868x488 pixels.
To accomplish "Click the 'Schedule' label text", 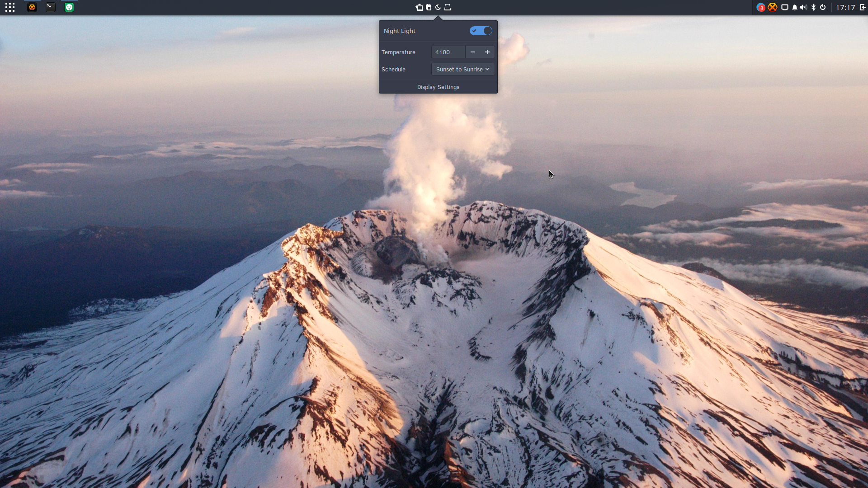I will click(x=393, y=69).
